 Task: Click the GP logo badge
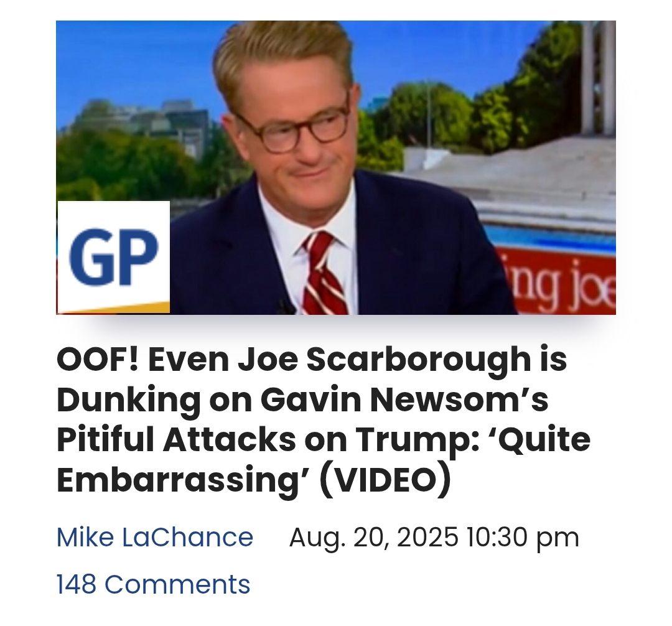(x=114, y=257)
